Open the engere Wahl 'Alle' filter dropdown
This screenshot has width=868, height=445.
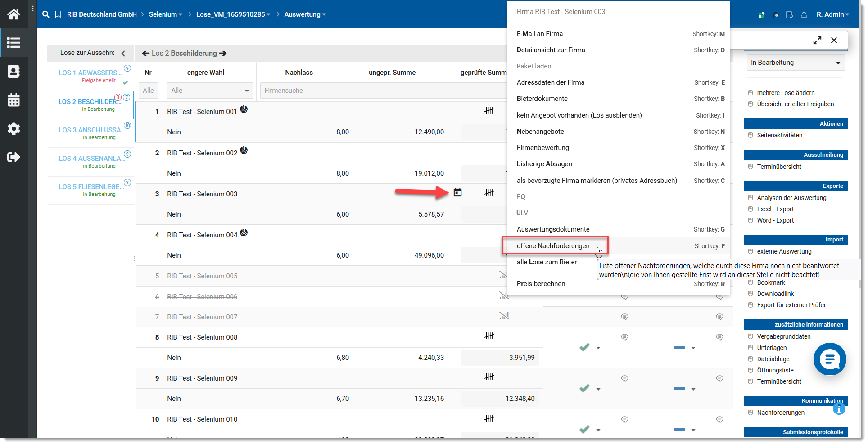(210, 91)
